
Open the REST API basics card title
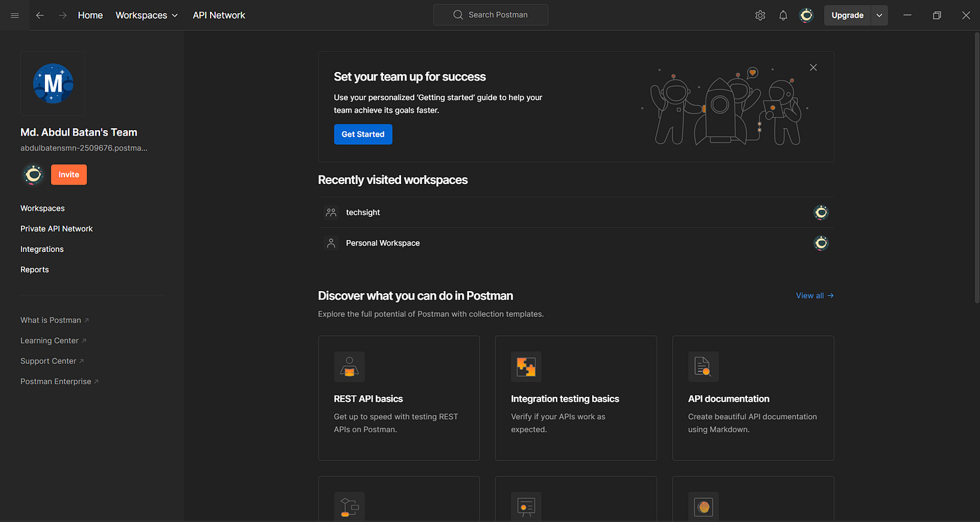pyautogui.click(x=368, y=399)
